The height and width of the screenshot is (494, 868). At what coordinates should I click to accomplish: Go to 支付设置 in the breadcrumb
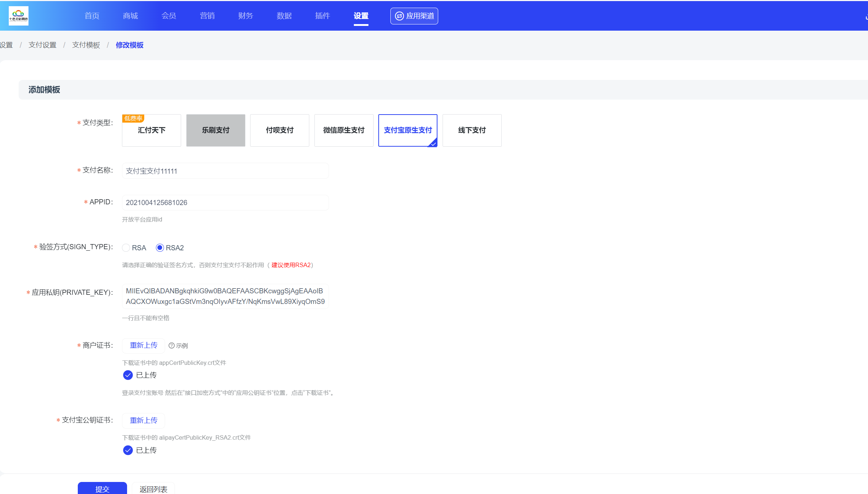[42, 45]
